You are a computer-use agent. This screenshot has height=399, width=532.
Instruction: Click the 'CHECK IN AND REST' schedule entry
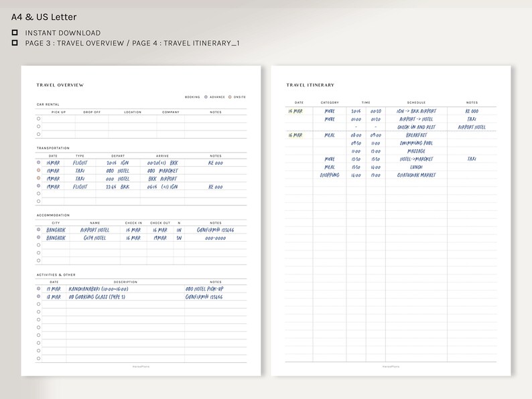pyautogui.click(x=416, y=127)
